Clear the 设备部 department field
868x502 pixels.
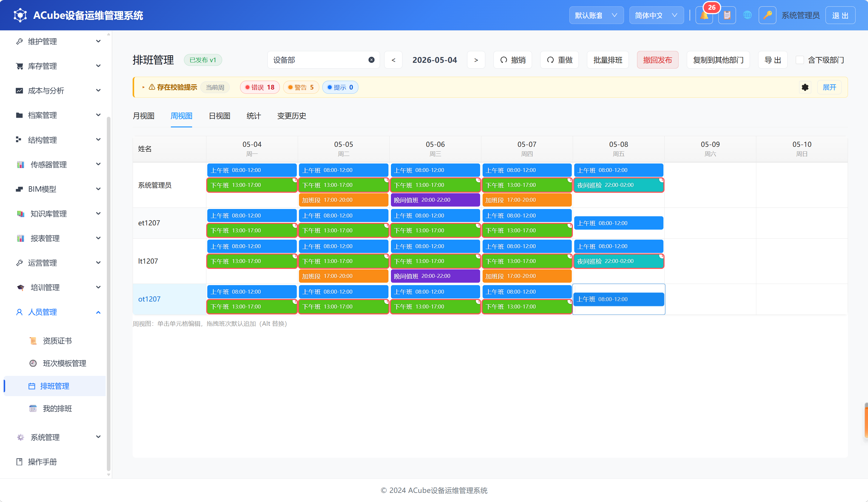click(x=371, y=60)
